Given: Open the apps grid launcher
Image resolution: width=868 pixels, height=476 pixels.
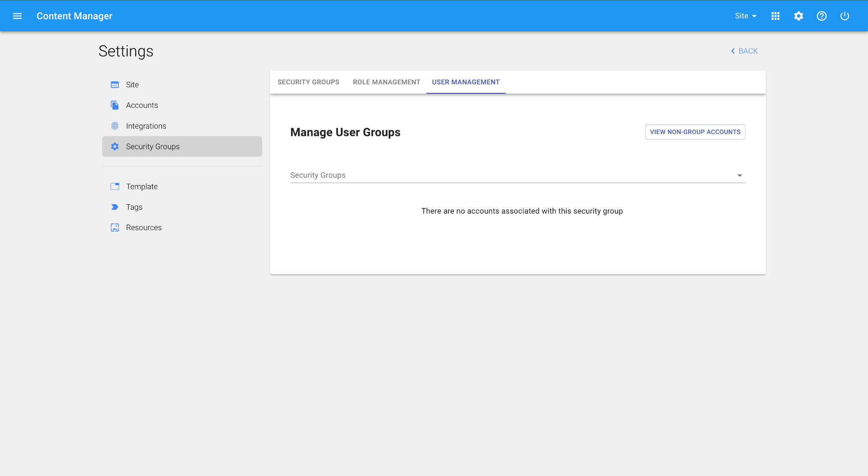Looking at the screenshot, I should [775, 16].
